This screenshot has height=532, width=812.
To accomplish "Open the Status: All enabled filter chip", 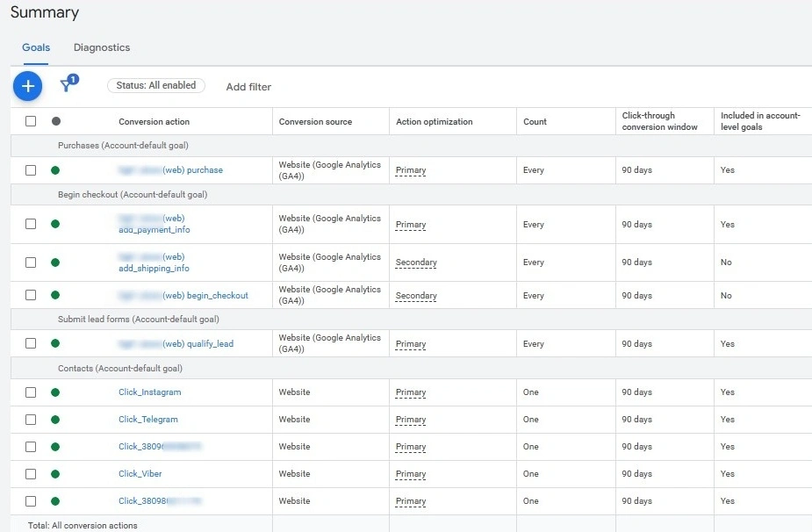I will 155,85.
